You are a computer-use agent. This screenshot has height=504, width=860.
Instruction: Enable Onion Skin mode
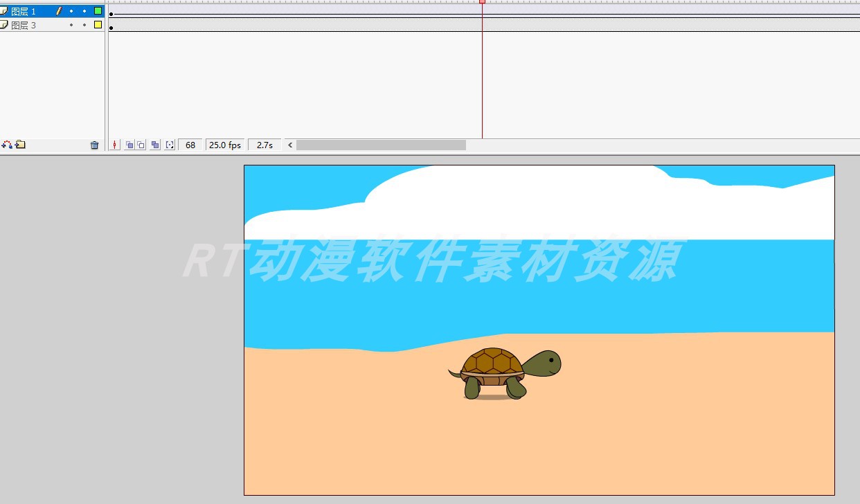129,145
